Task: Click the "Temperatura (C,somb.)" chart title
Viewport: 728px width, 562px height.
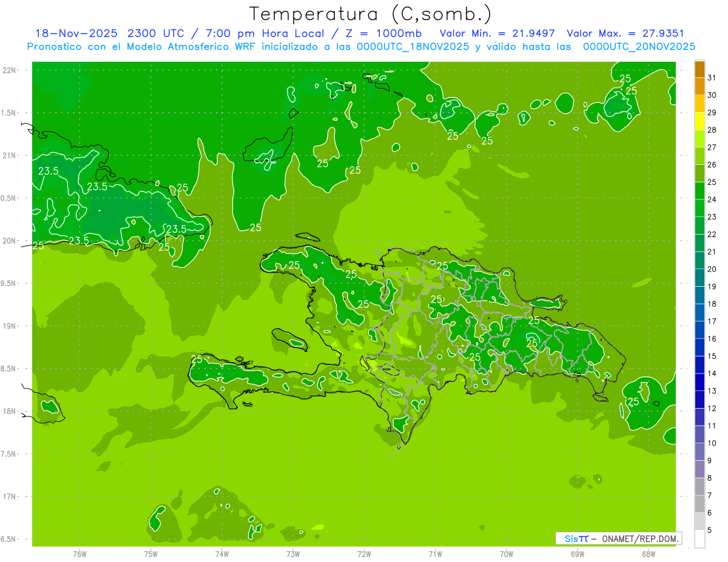Action: tap(371, 14)
